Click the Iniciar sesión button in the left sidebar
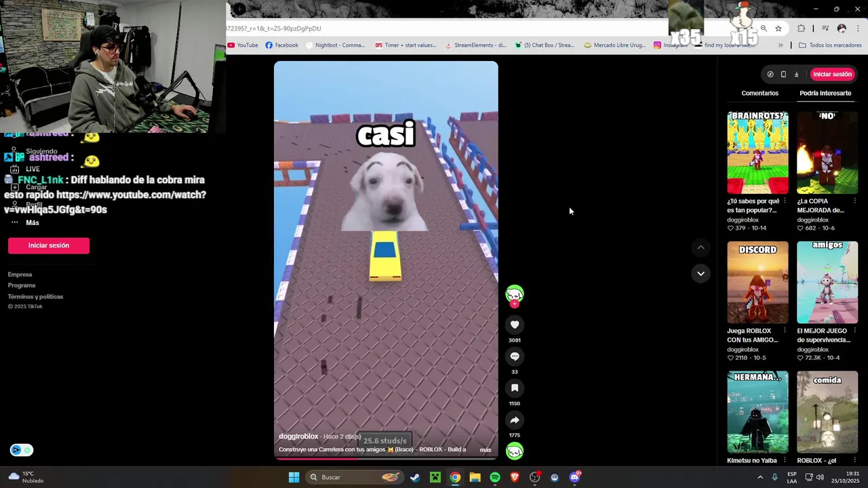This screenshot has width=868, height=488. (49, 245)
